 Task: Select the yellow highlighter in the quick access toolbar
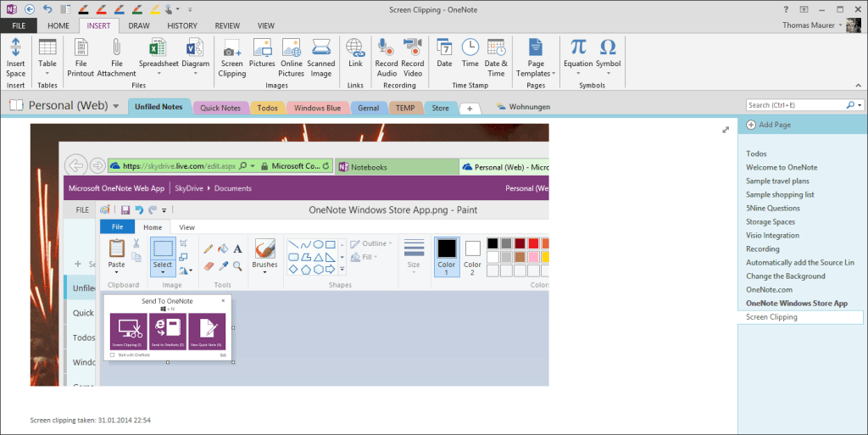[155, 9]
